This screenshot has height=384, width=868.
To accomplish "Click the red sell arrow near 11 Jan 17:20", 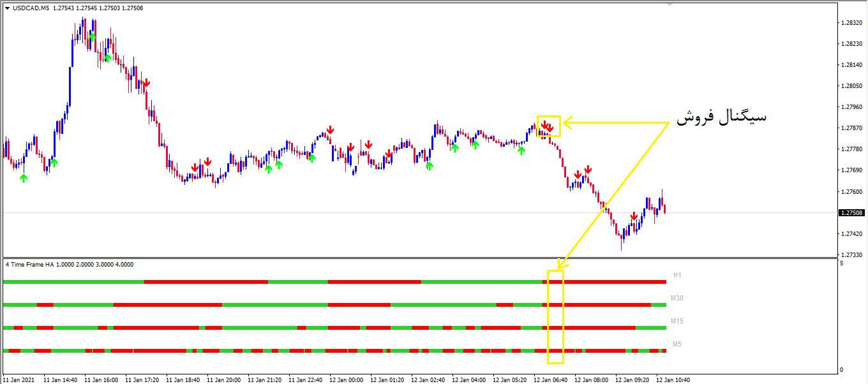I will pyautogui.click(x=146, y=83).
